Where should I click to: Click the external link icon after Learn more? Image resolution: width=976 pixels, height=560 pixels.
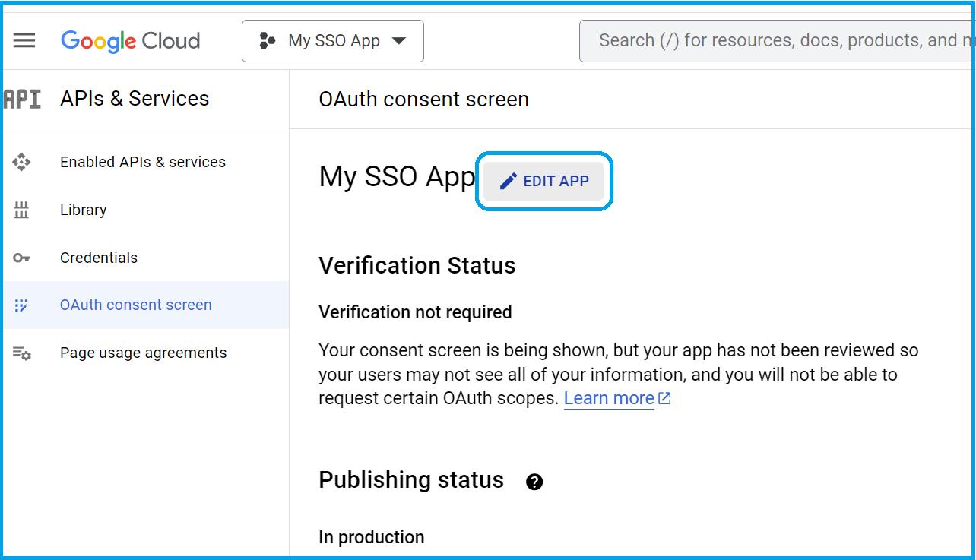tap(664, 398)
